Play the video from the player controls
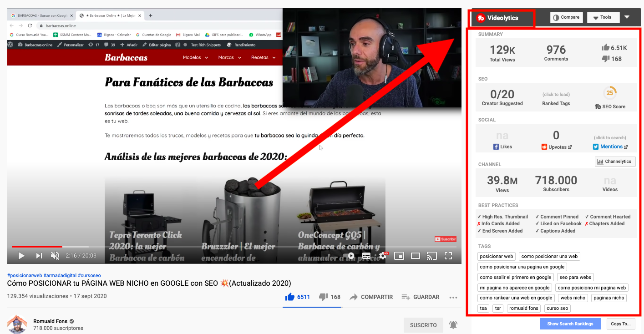 21,256
